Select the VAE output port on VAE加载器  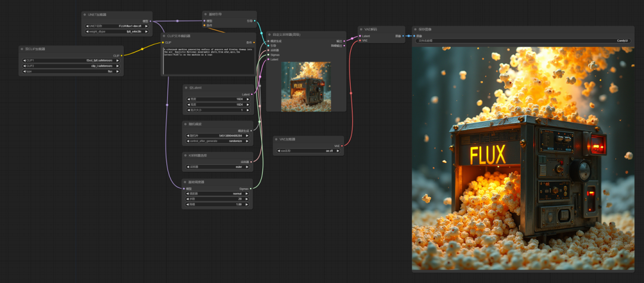342,146
